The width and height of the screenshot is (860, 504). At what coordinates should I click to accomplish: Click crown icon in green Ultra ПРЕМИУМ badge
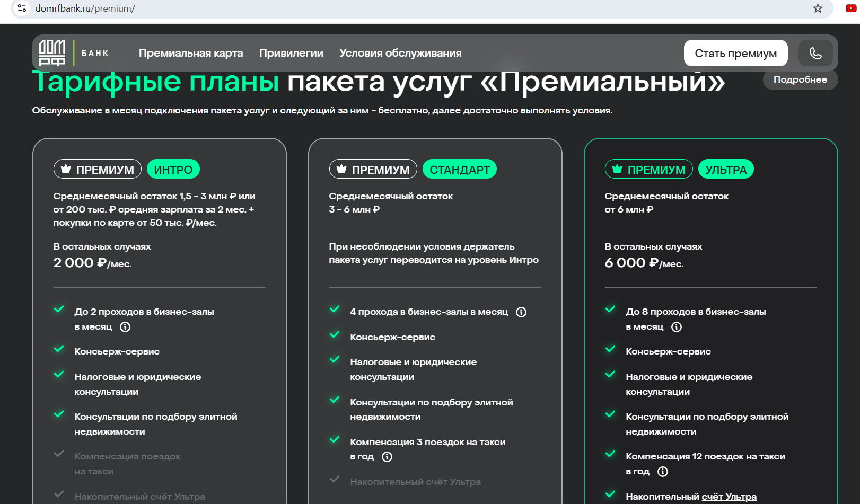coord(617,169)
